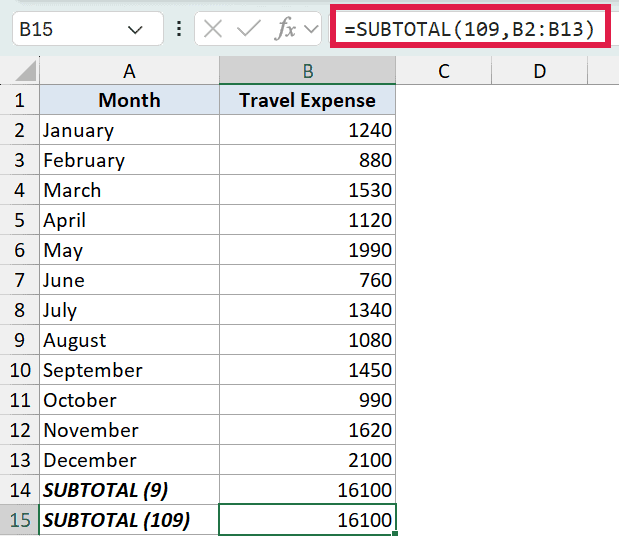The height and width of the screenshot is (536, 619).
Task: Select the March cell
Action: click(x=129, y=190)
